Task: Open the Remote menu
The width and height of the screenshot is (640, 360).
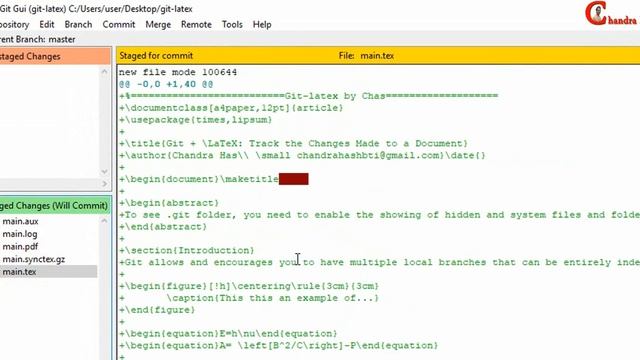Action: [x=196, y=24]
